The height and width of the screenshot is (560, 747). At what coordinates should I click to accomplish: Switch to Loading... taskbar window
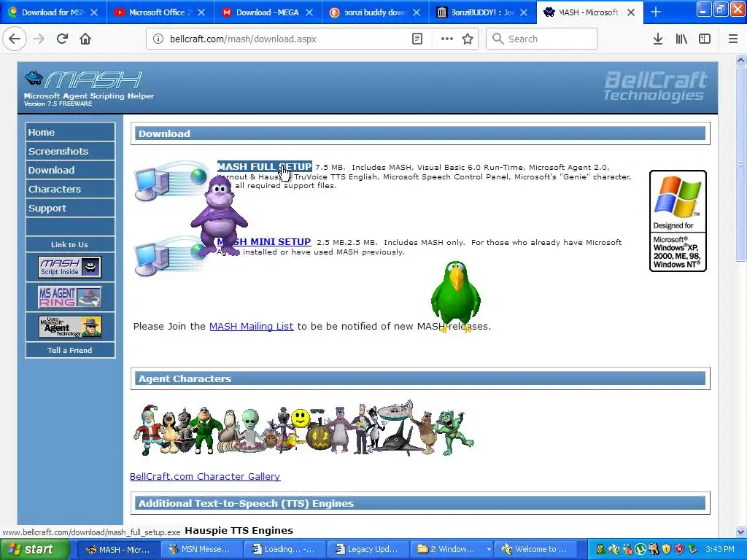[x=284, y=550]
